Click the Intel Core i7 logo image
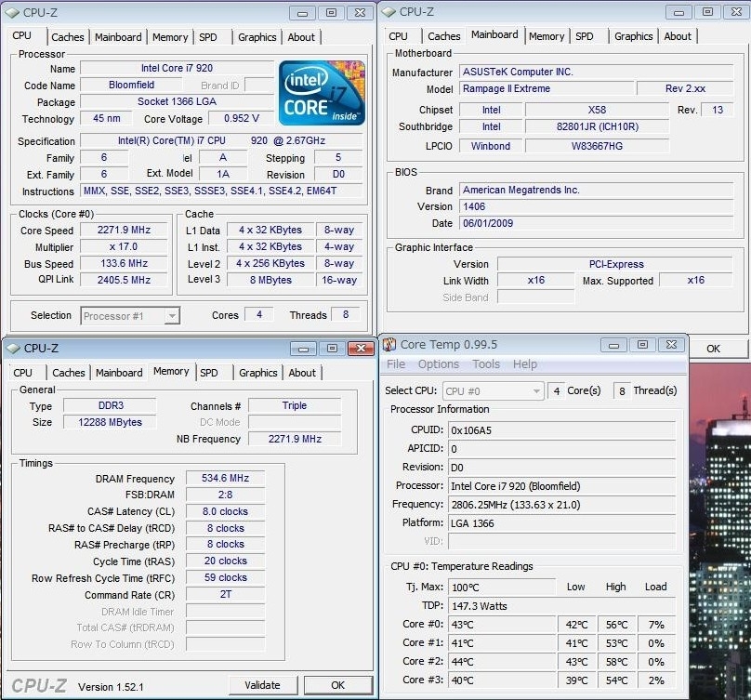 (323, 96)
